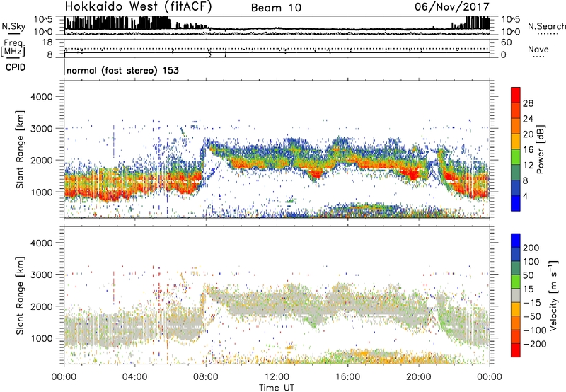Click the "N.Sky" legend label
The image size is (566, 392).
[13, 26]
